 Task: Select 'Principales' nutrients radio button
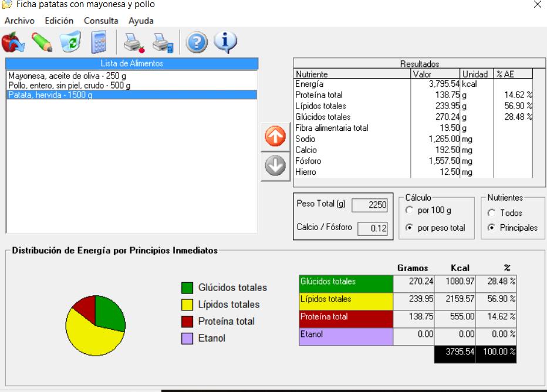tap(492, 228)
